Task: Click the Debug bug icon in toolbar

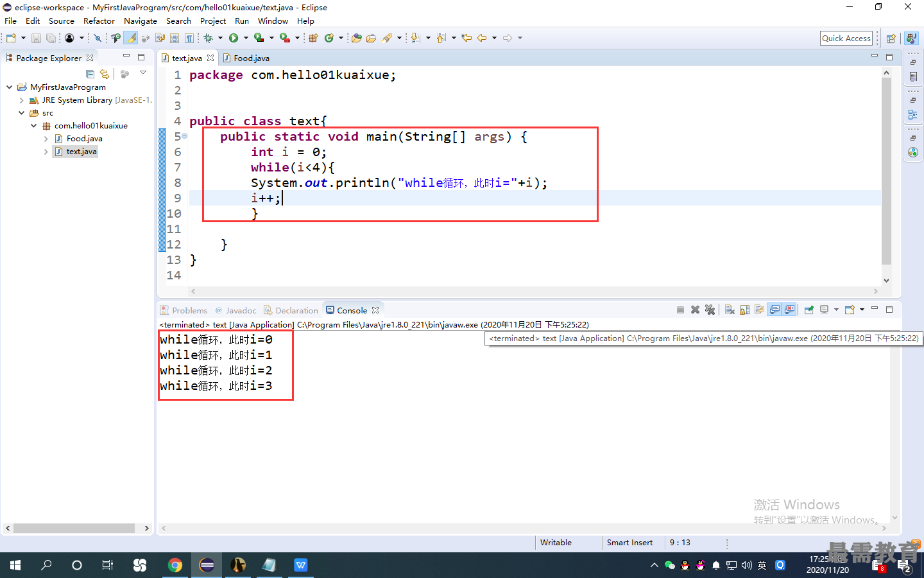Action: point(208,38)
